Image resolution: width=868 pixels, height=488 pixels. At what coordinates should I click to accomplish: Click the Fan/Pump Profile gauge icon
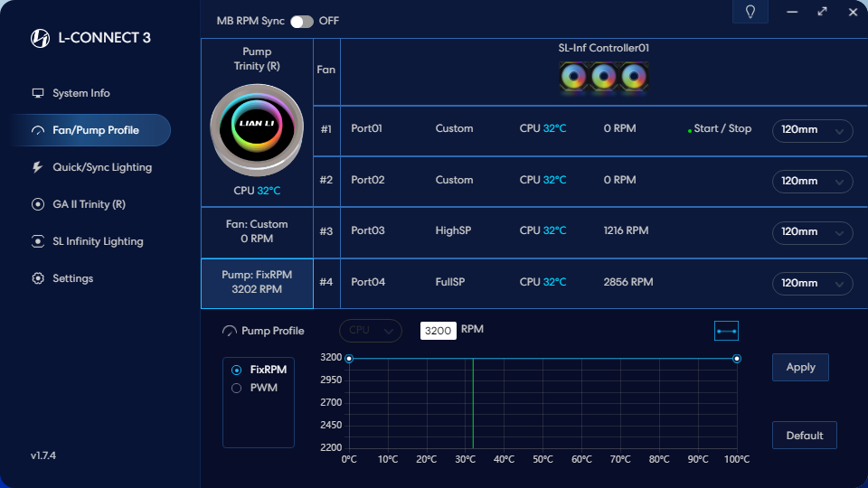click(x=38, y=130)
